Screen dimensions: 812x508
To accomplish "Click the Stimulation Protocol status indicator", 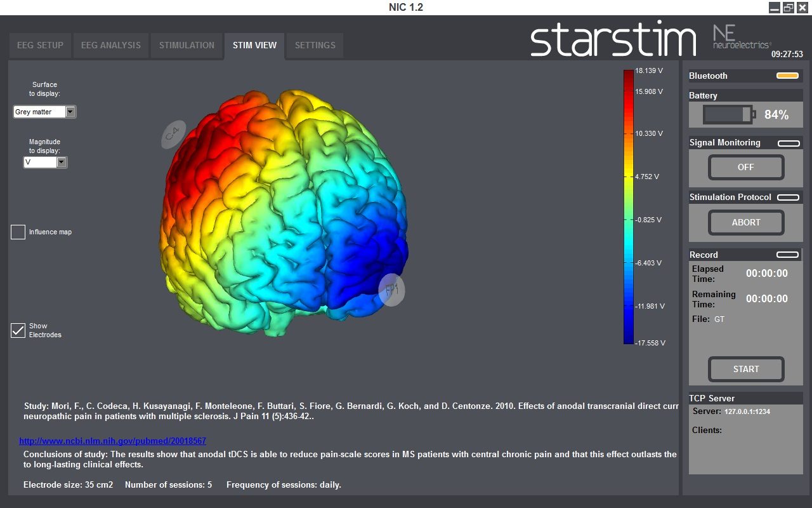I will (x=788, y=197).
